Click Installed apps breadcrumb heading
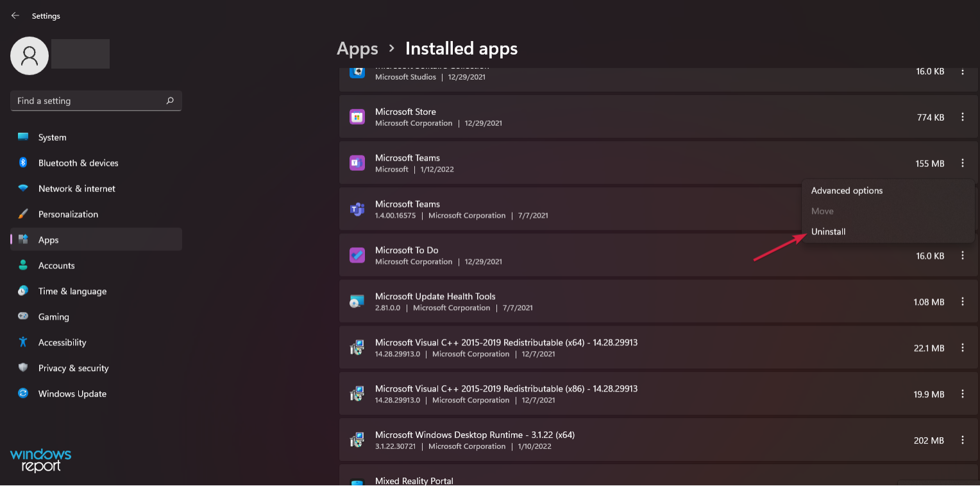 [x=461, y=49]
